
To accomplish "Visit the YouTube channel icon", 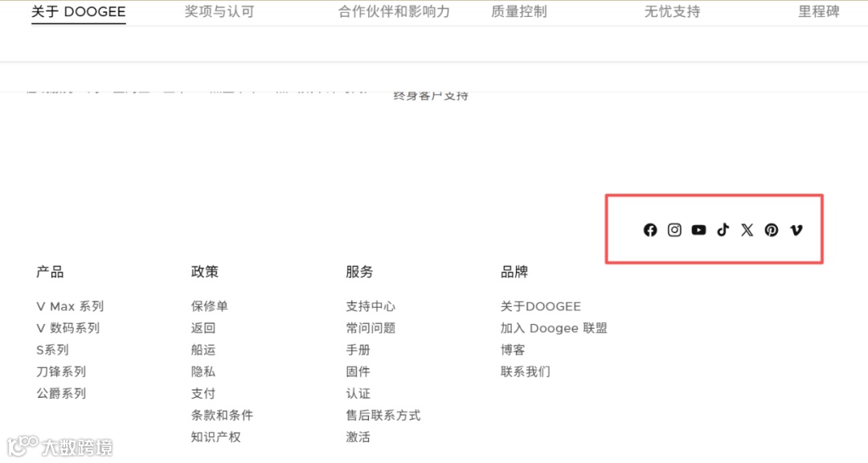I will (698, 230).
